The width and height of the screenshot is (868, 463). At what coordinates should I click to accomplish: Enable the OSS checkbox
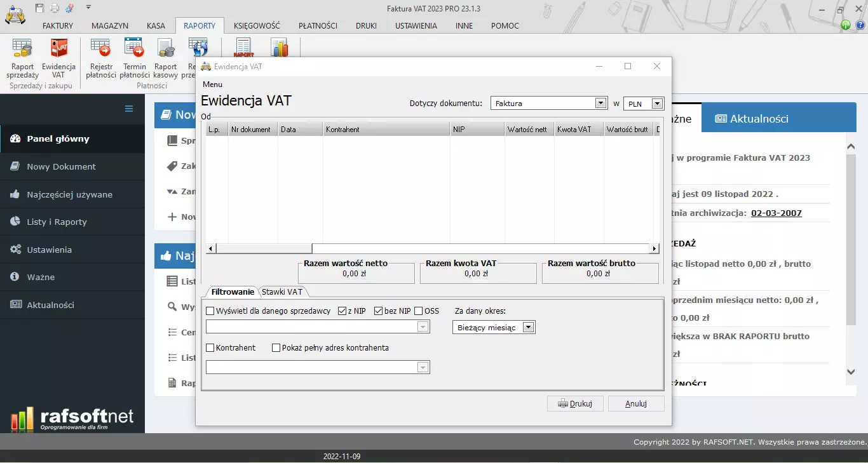tap(418, 311)
